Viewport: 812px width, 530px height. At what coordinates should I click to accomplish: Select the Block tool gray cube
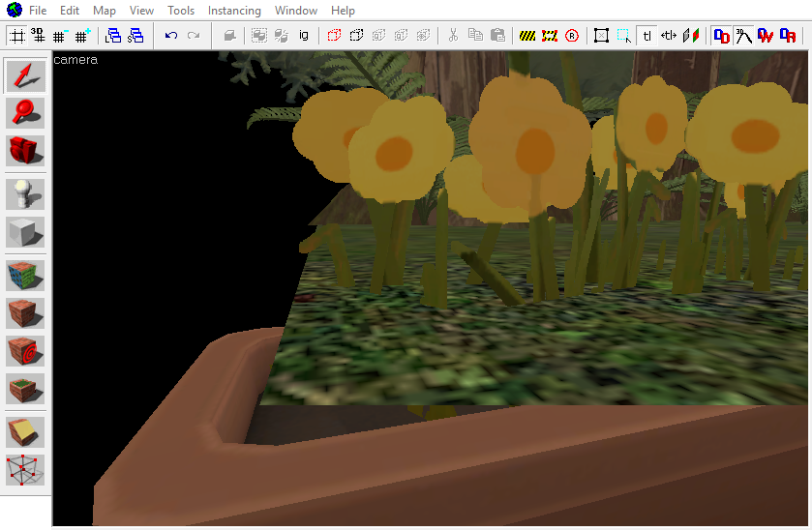[25, 232]
